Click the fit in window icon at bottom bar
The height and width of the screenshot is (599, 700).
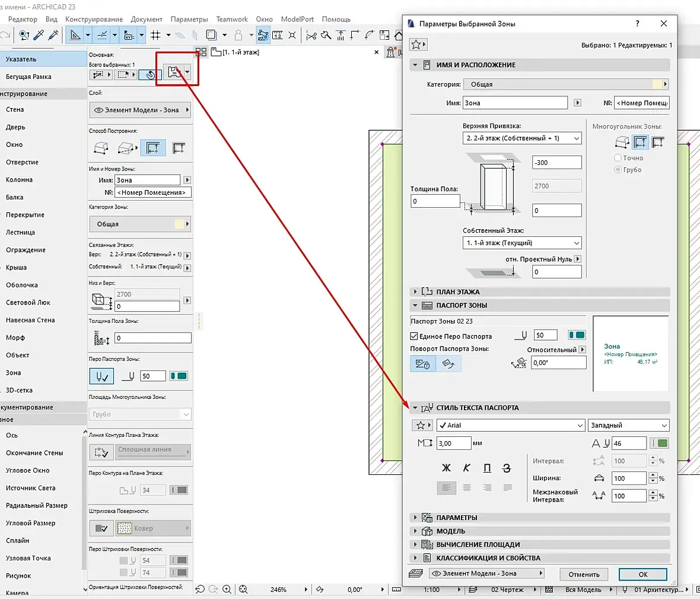click(243, 589)
